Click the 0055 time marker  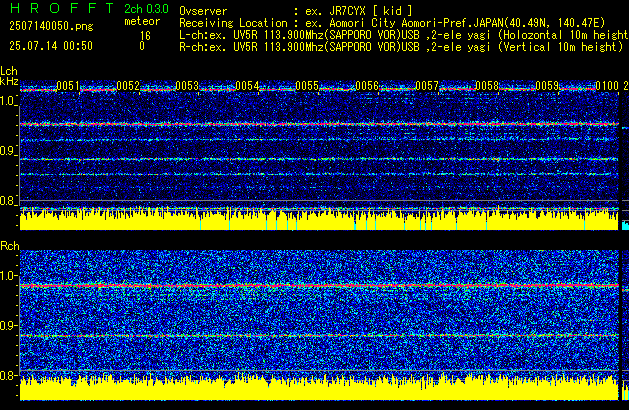pos(307,86)
